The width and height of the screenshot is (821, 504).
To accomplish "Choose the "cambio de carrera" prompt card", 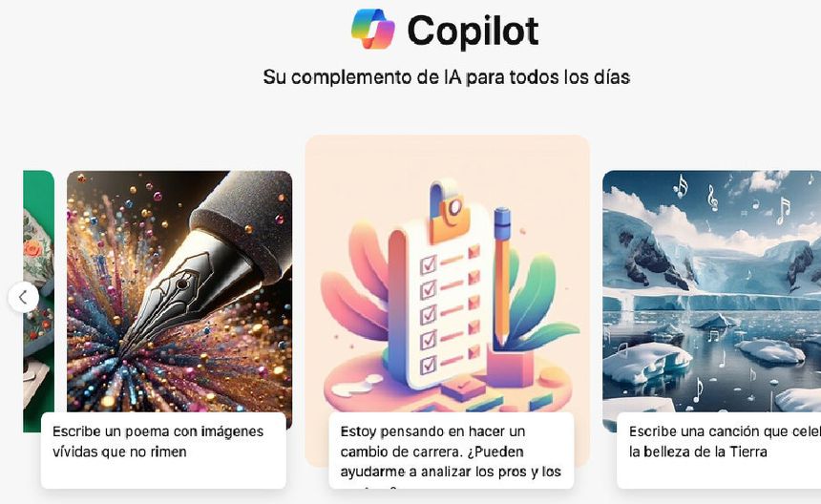I will coord(452,451).
